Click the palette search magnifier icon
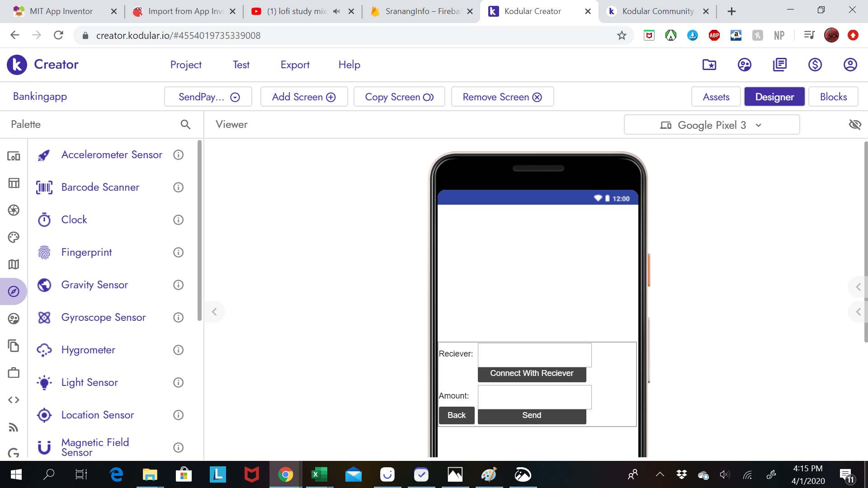868x488 pixels. [x=185, y=124]
